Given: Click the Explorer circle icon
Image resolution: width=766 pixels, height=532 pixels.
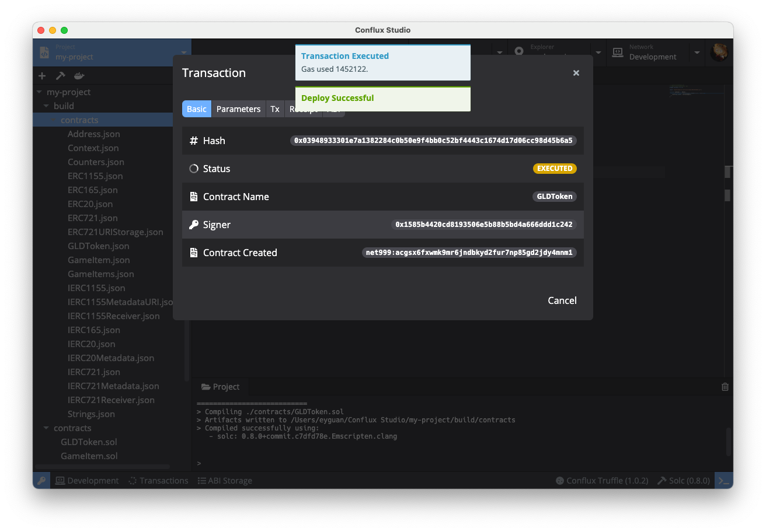Looking at the screenshot, I should (x=518, y=52).
